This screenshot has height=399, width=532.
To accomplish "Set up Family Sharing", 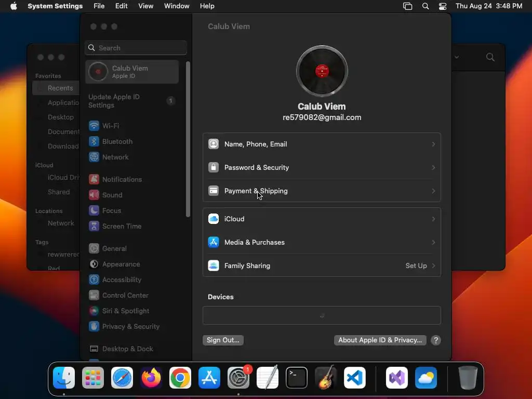I will click(322, 265).
